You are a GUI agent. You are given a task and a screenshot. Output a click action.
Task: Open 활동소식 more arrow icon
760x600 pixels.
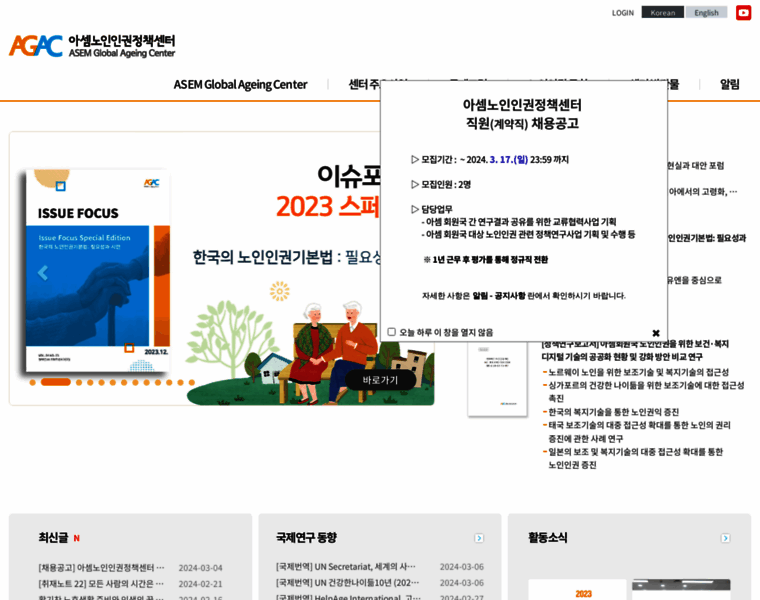pyautogui.click(x=725, y=538)
